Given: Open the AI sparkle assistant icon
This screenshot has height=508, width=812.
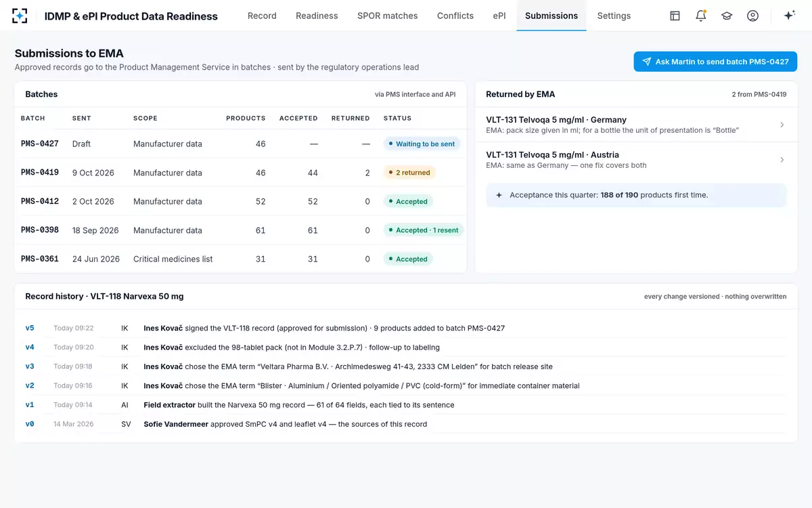Looking at the screenshot, I should [x=789, y=16].
